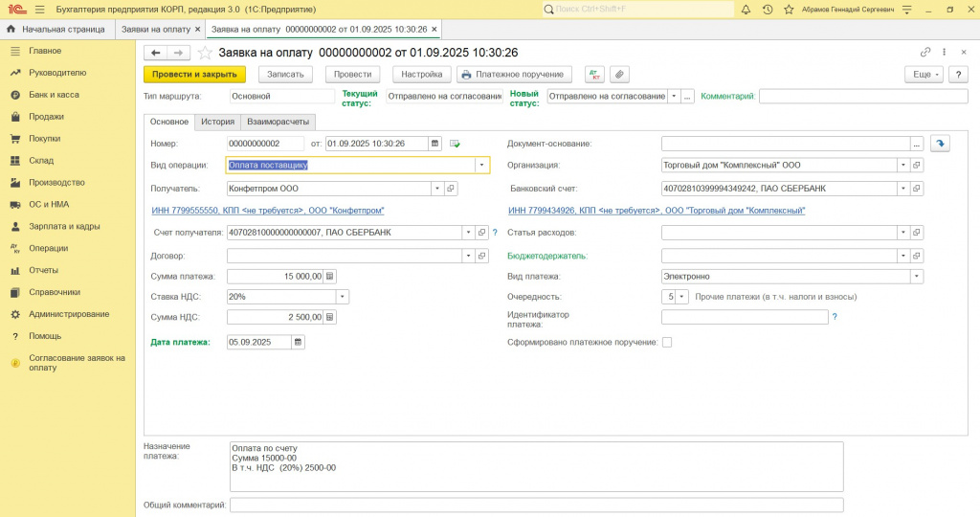Open Зарплата и кадры section
Image resolution: width=980 pixels, height=517 pixels.
[x=64, y=226]
